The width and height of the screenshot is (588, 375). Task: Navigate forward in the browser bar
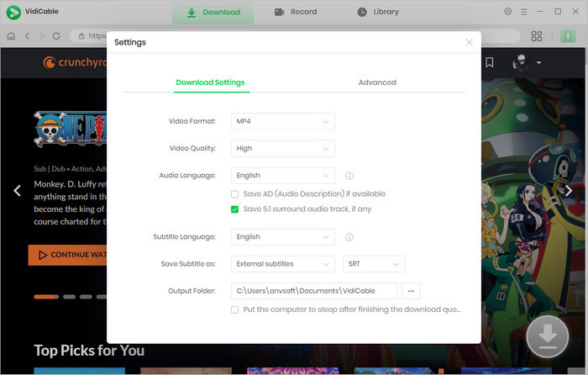(x=42, y=36)
